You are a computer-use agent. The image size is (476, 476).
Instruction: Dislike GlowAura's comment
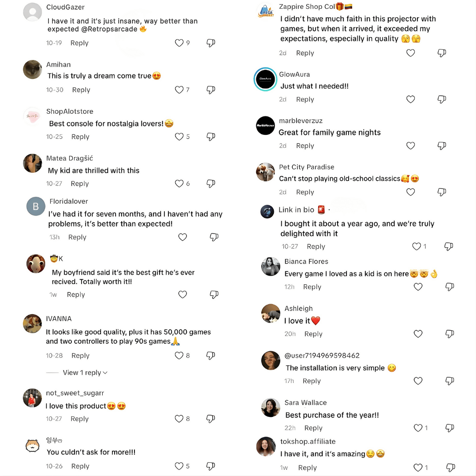(x=442, y=100)
